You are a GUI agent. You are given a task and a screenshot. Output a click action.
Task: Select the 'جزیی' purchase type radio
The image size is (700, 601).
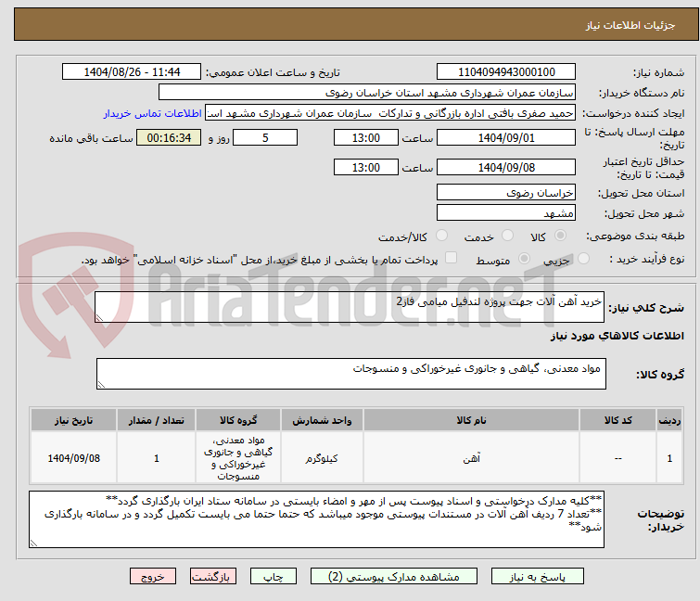(x=583, y=259)
